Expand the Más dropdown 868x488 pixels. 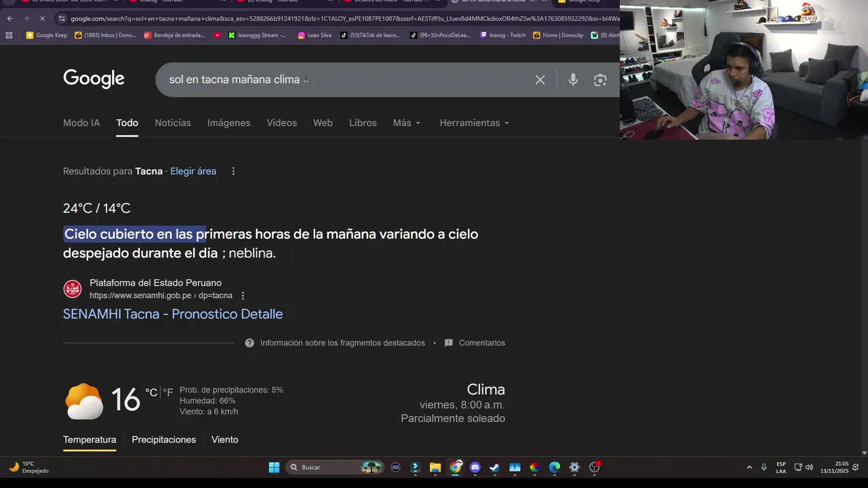click(407, 123)
